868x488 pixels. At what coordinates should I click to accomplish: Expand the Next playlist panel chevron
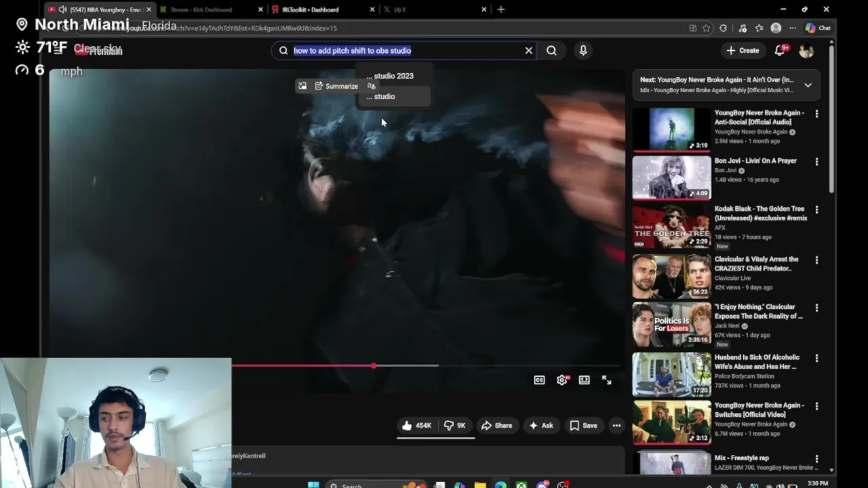(808, 85)
